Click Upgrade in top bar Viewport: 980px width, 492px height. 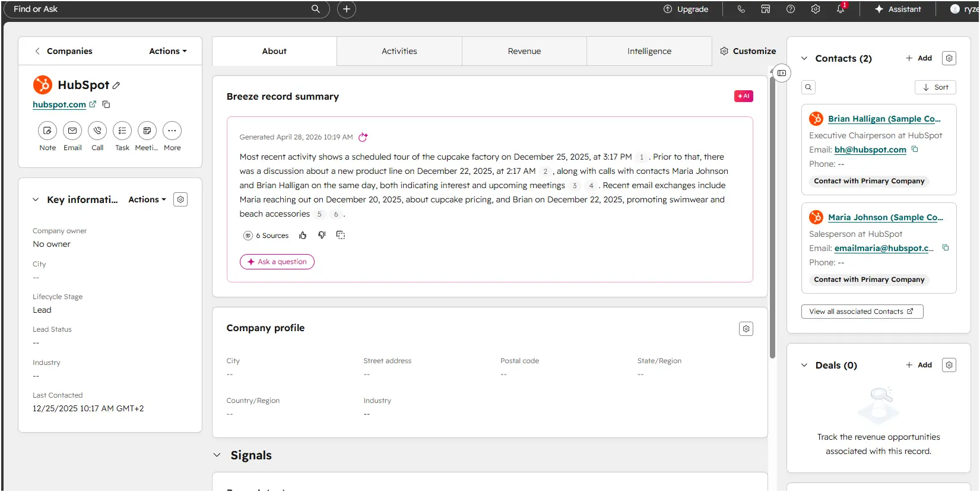click(x=686, y=9)
